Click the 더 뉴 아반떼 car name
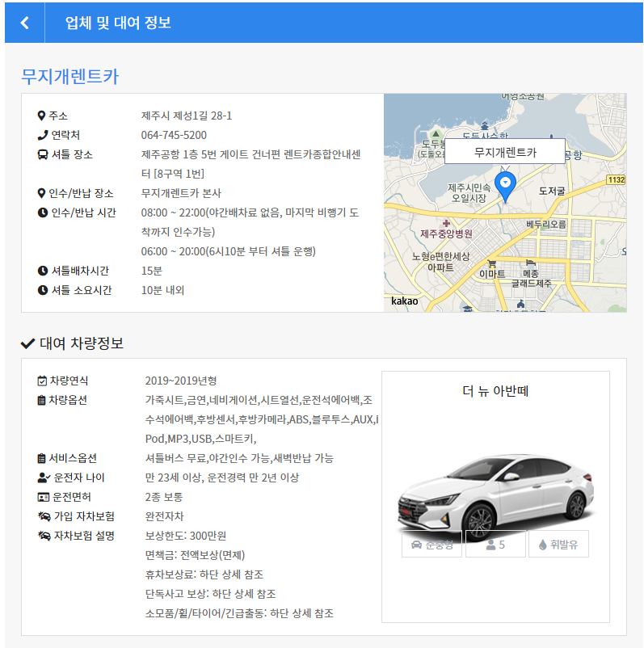Screen dimensions: 644x648 coord(495,391)
